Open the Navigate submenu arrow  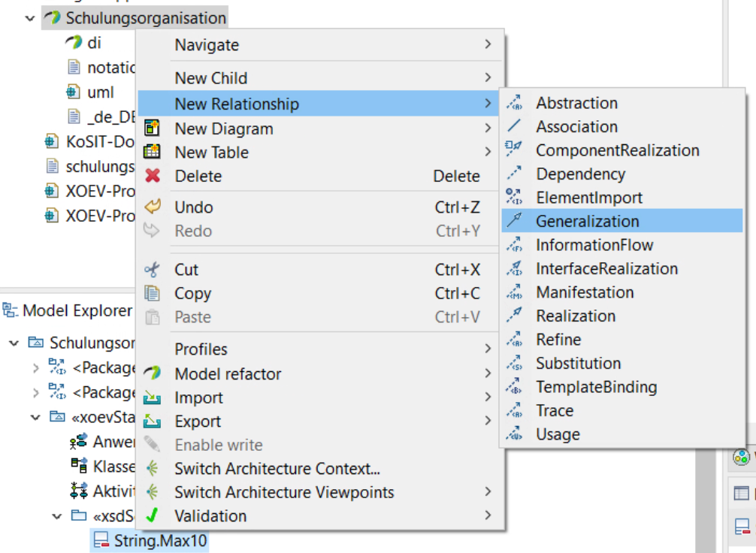[488, 44]
